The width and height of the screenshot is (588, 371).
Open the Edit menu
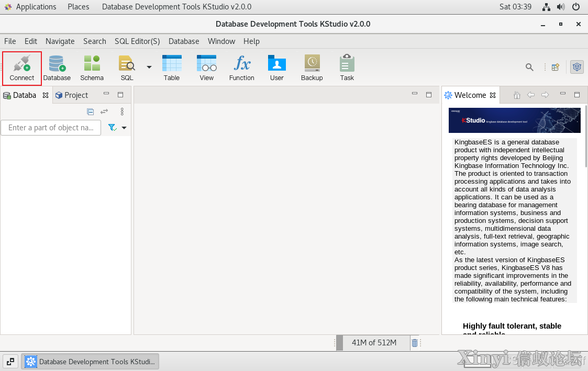point(31,41)
